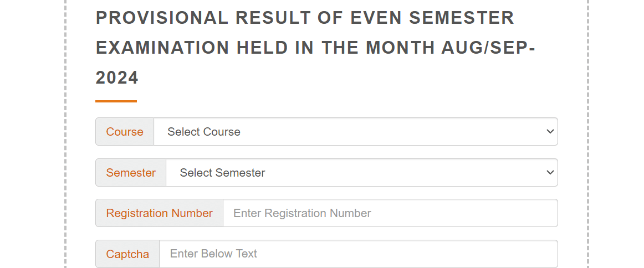Click the orange Course label
The width and height of the screenshot is (644, 268).
(x=125, y=132)
